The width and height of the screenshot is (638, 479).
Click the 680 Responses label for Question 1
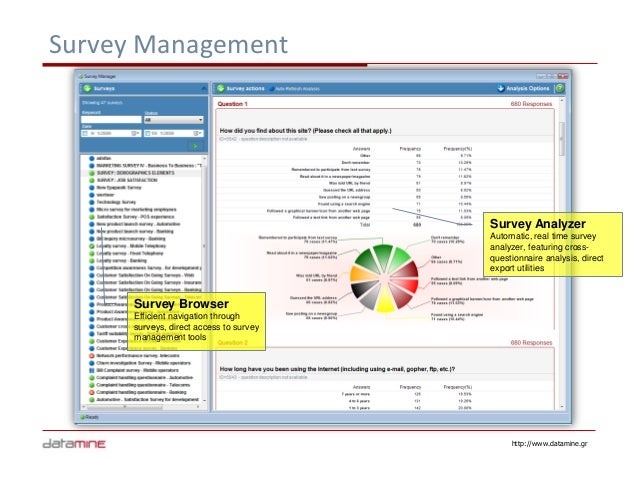click(x=531, y=104)
